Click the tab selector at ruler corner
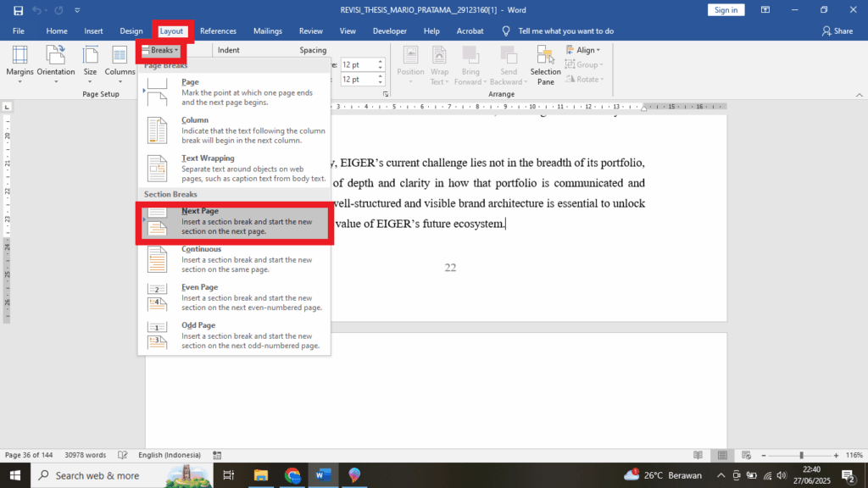This screenshot has width=868, height=488. click(7, 106)
